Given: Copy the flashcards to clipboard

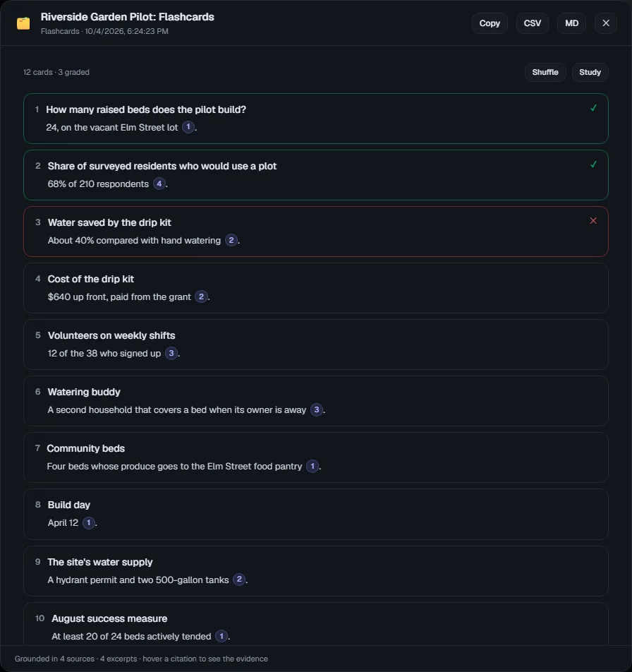Looking at the screenshot, I should point(490,23).
